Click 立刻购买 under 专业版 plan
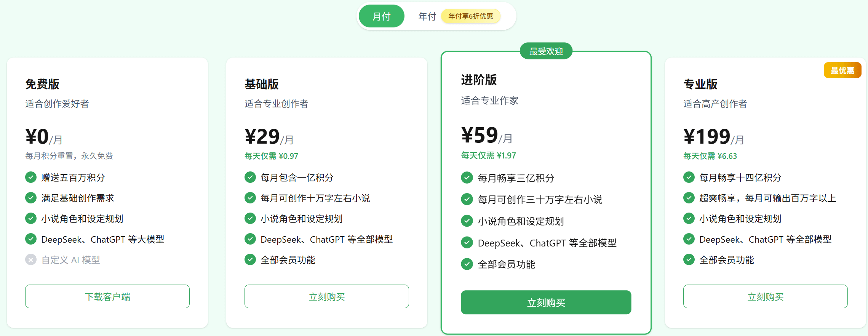The width and height of the screenshot is (868, 336). [x=765, y=296]
